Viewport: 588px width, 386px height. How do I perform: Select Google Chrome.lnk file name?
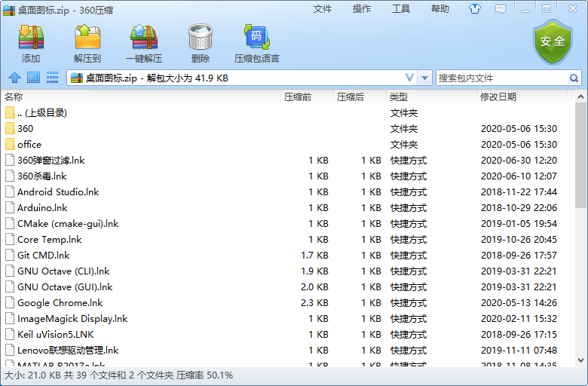[60, 303]
